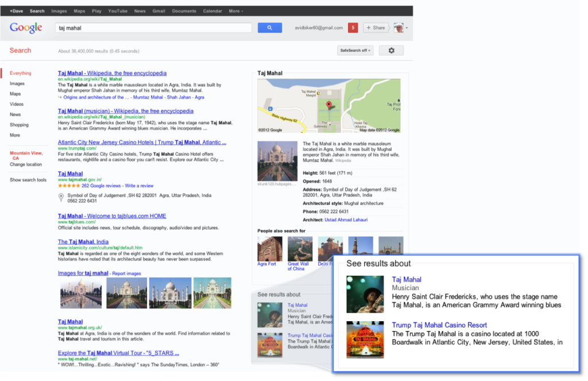Screen dimensions: 588x381
Task: Click Report images link
Action: pyautogui.click(x=127, y=274)
